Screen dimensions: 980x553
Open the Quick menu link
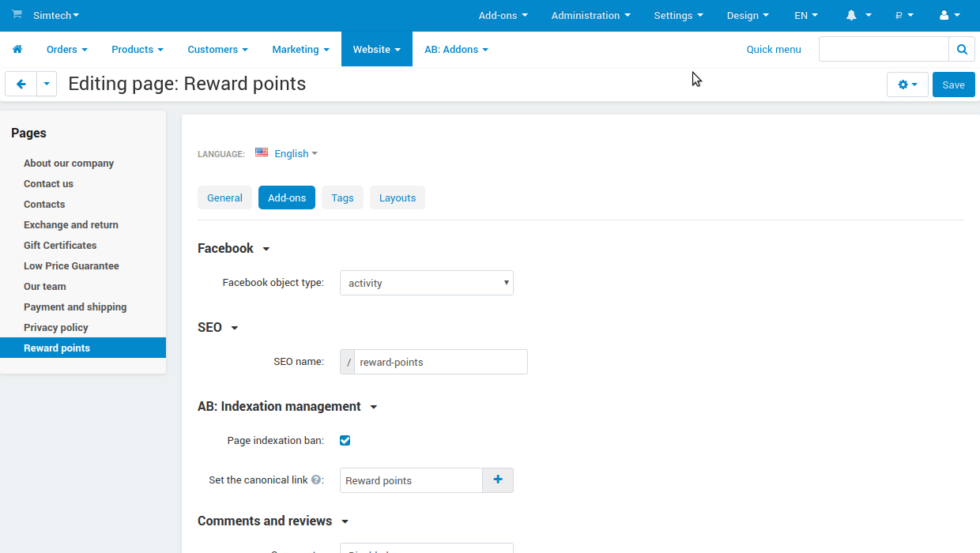pyautogui.click(x=773, y=49)
